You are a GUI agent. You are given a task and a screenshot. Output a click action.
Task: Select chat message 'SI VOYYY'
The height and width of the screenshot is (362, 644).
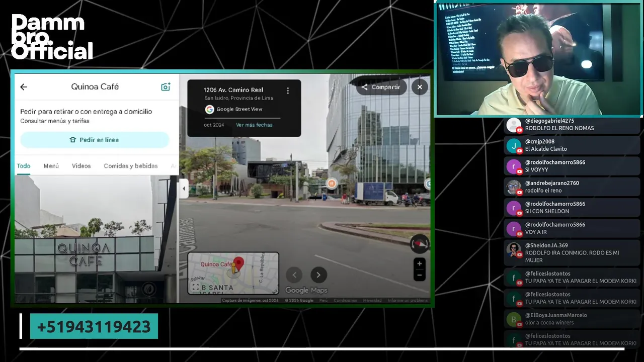pos(537,170)
